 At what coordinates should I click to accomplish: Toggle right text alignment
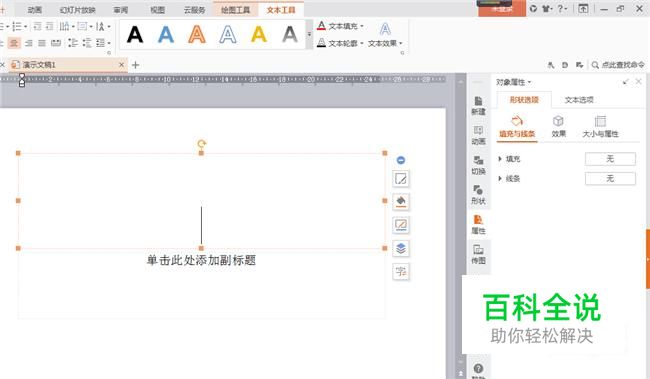point(29,43)
